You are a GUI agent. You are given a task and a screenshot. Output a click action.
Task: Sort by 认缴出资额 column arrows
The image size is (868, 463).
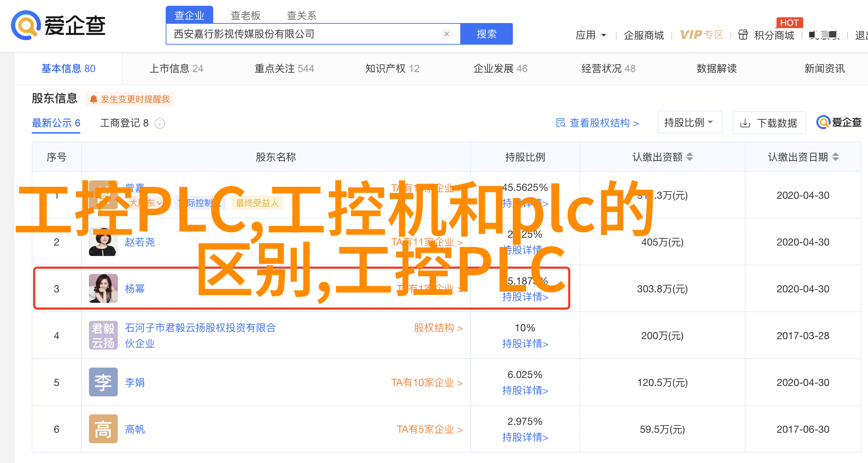point(690,157)
